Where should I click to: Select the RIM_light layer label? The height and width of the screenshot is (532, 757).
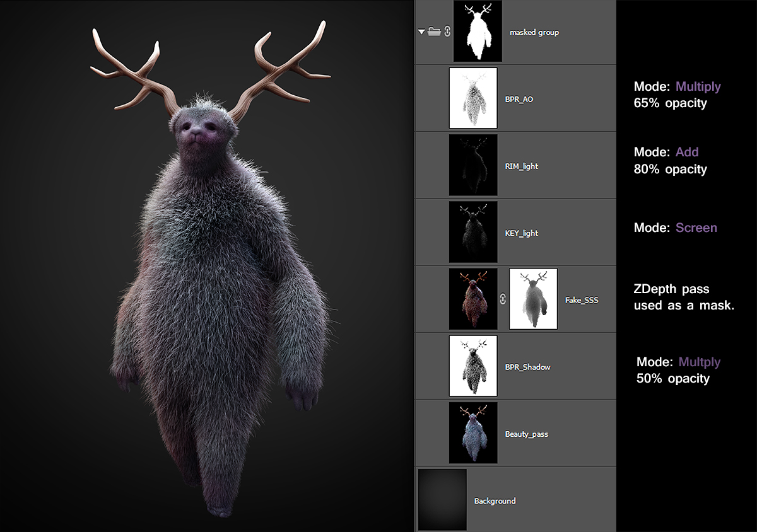click(x=522, y=166)
